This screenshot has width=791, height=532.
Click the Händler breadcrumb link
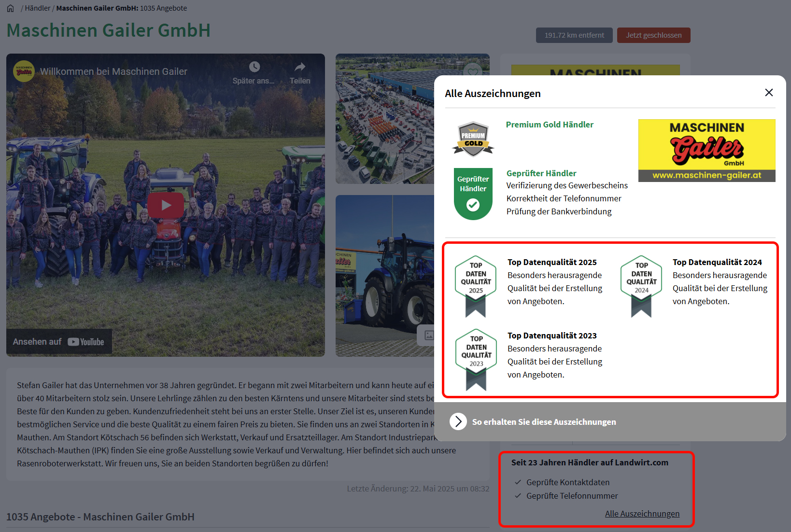(38, 8)
